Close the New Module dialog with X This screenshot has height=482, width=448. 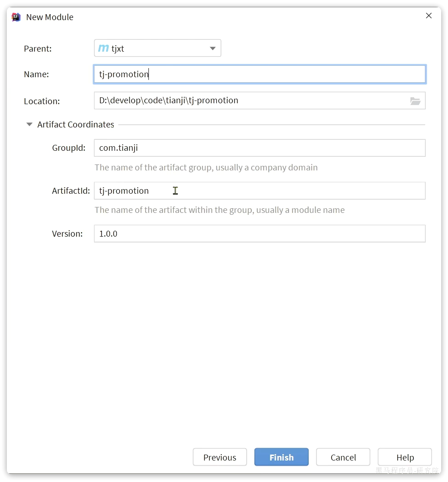click(x=429, y=16)
